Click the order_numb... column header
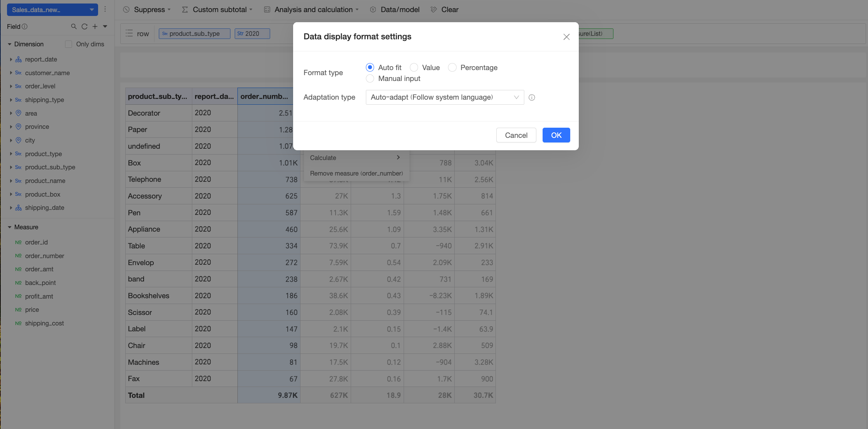The image size is (868, 429). tap(265, 96)
